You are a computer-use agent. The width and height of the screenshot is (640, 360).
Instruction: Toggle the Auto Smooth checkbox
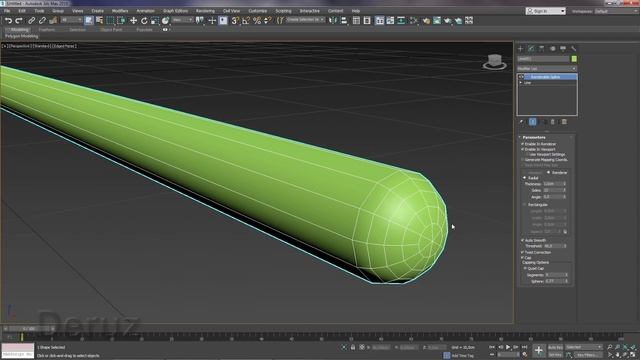522,240
